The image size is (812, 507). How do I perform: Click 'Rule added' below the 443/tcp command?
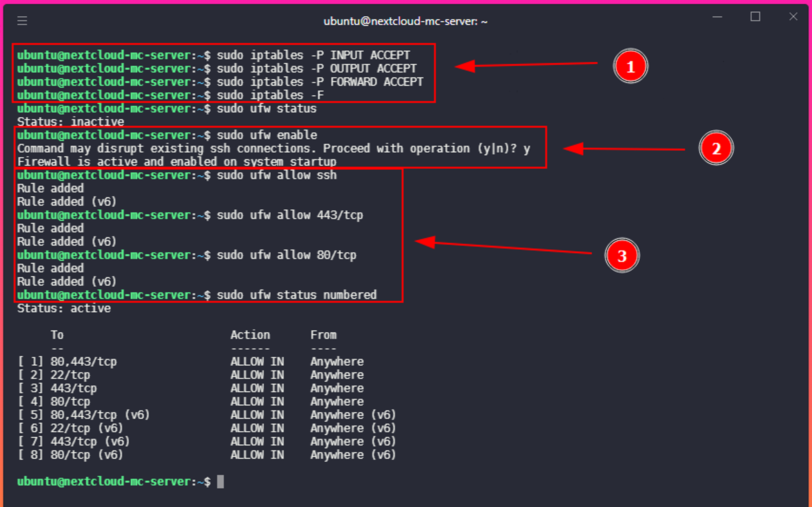(50, 228)
